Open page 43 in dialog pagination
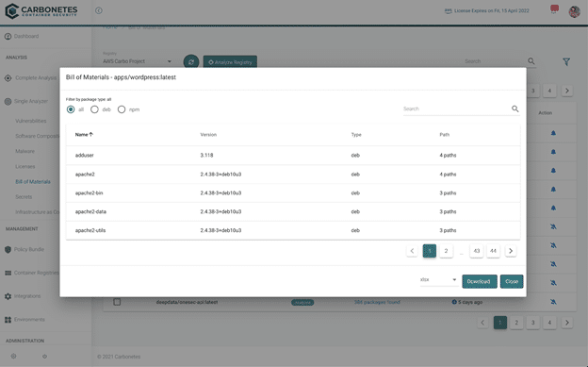Screen dimensions: 588x367 (477, 251)
